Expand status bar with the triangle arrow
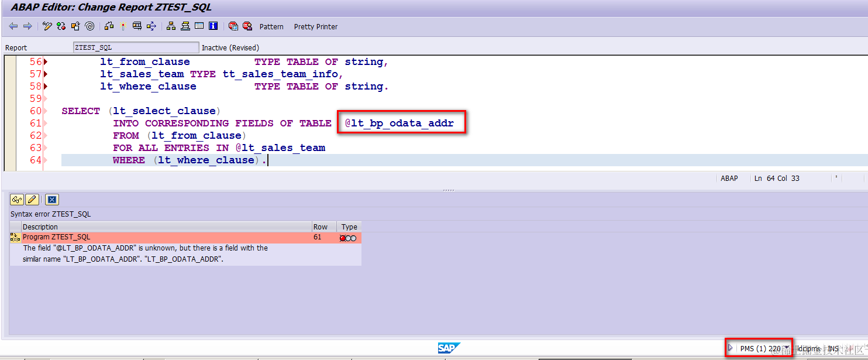The width and height of the screenshot is (868, 360). click(x=731, y=348)
